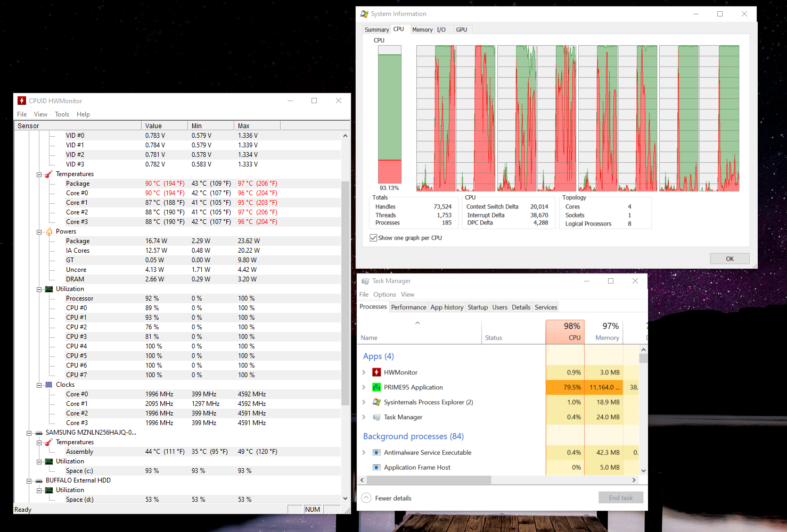The width and height of the screenshot is (787, 532).
Task: Open the HWMonitor File menu
Action: (x=22, y=114)
